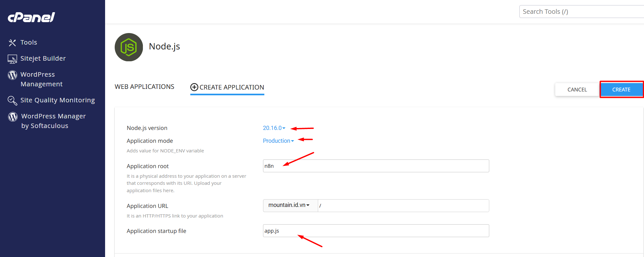The width and height of the screenshot is (644, 257).
Task: Click the 'Application startup file' label
Action: pos(156,231)
